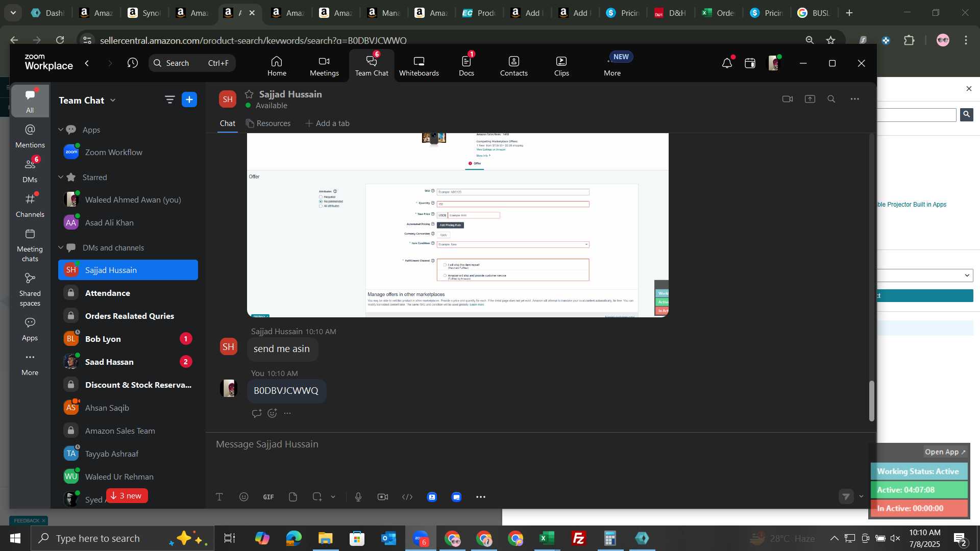Collapse the DMs and channels section
980x551 pixels.
(61, 247)
